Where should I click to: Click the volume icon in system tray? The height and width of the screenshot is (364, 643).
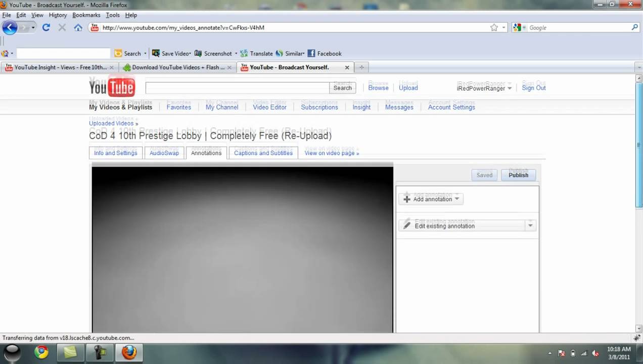(595, 353)
